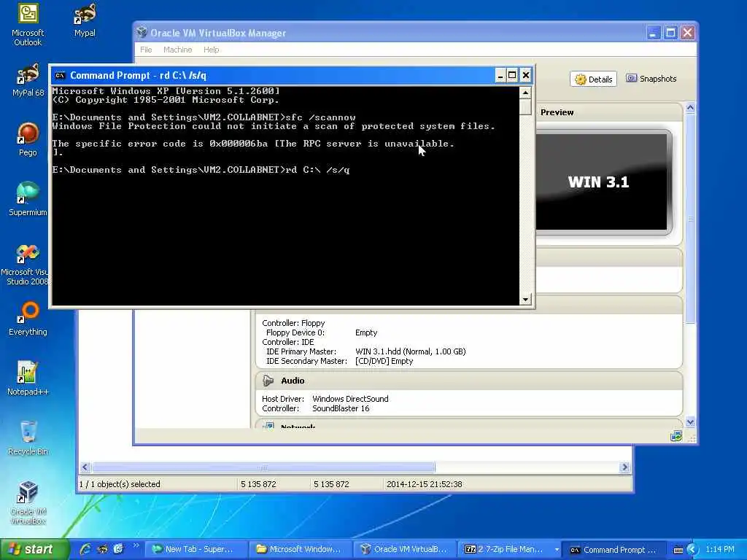Click Command Prompt taskbar button
The height and width of the screenshot is (560, 747).
(x=614, y=550)
